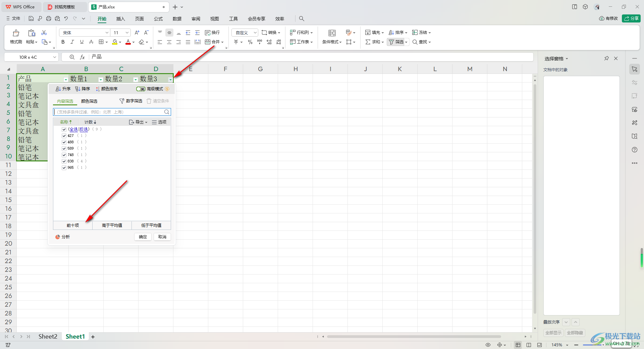Switch to the Color Filter tab
The height and width of the screenshot is (349, 644).
point(89,101)
